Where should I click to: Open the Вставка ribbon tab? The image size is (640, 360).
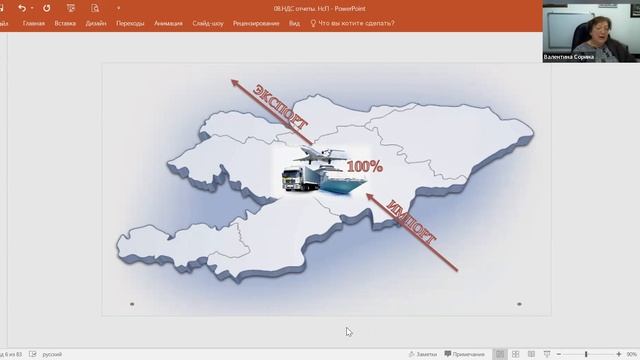pos(65,23)
